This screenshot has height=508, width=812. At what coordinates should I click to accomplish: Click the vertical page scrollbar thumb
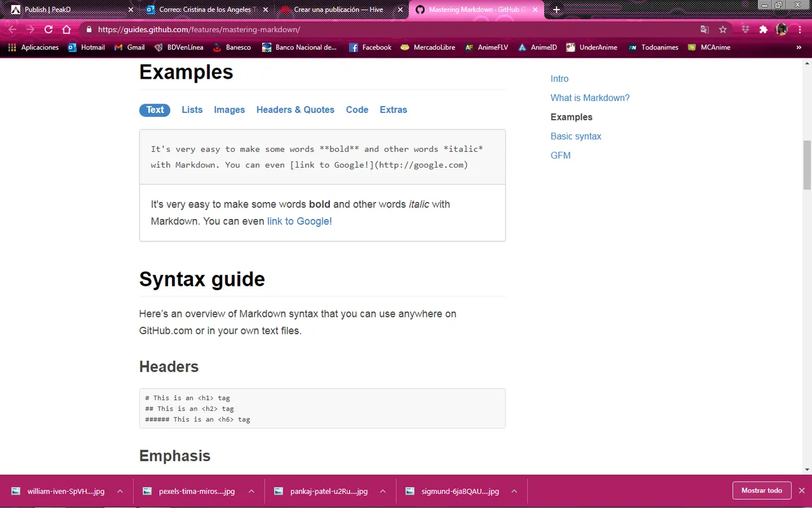click(807, 165)
